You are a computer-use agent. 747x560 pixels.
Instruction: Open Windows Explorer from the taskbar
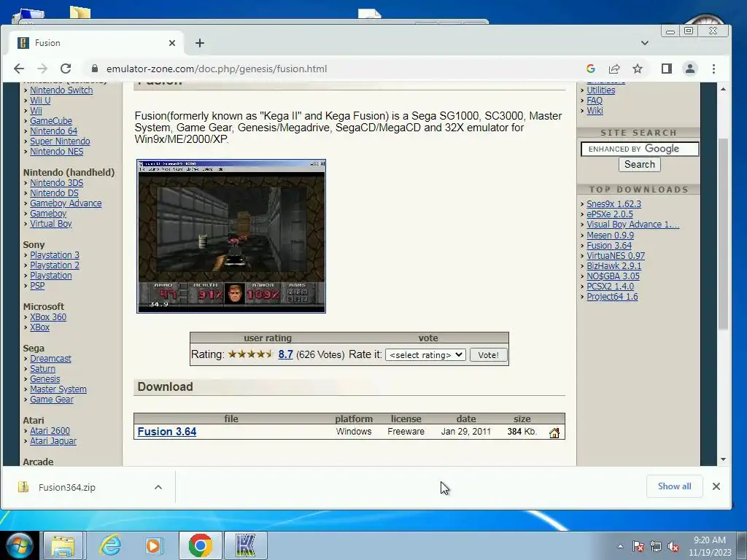(63, 545)
